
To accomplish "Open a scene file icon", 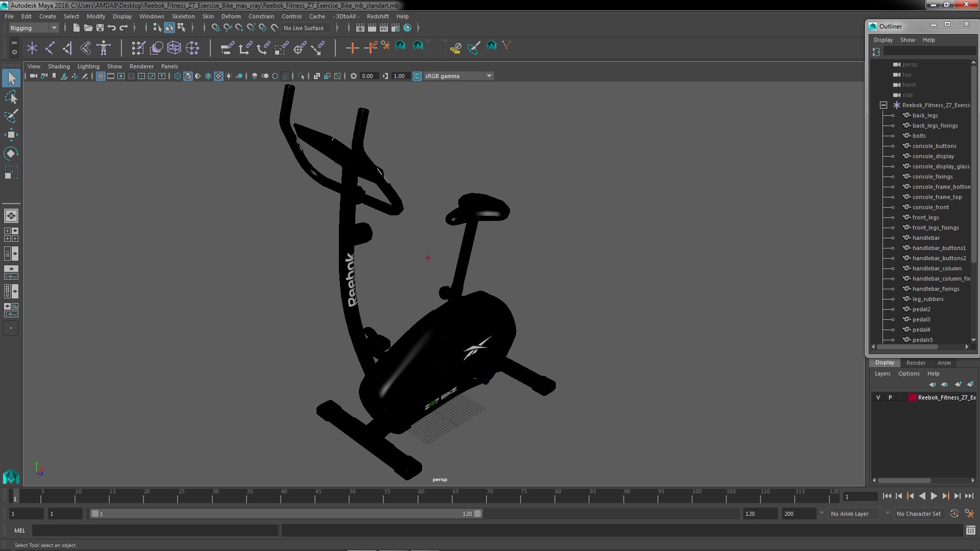I will [88, 28].
